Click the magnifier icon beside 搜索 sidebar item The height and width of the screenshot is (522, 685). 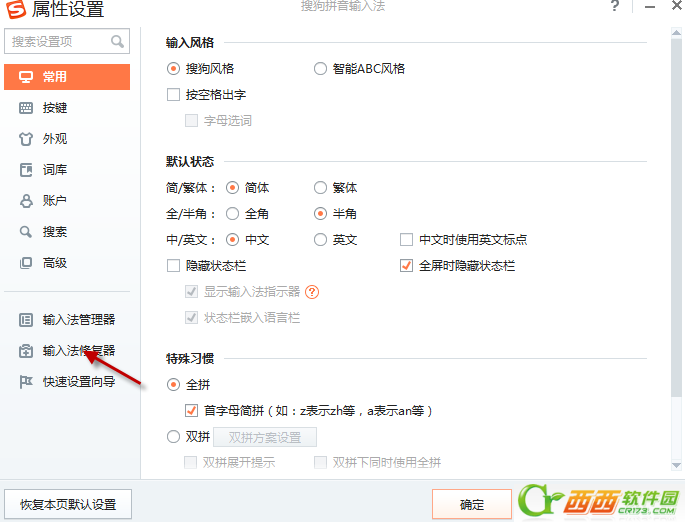(x=26, y=232)
